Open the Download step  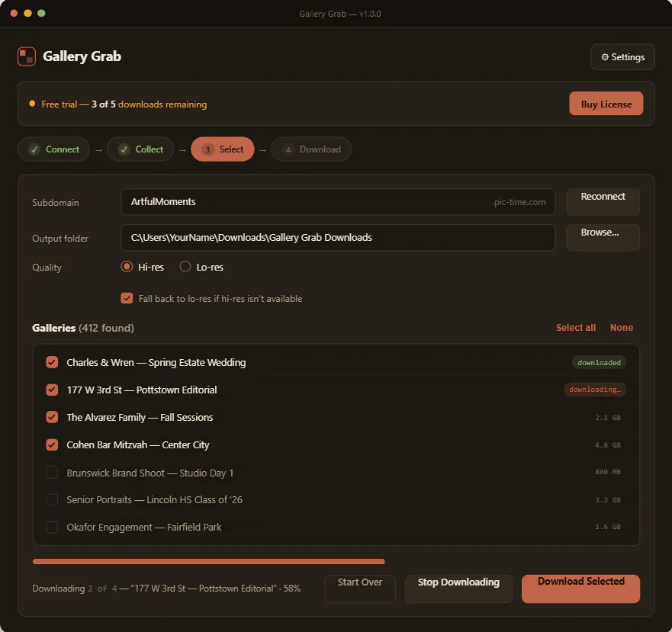[x=311, y=149]
